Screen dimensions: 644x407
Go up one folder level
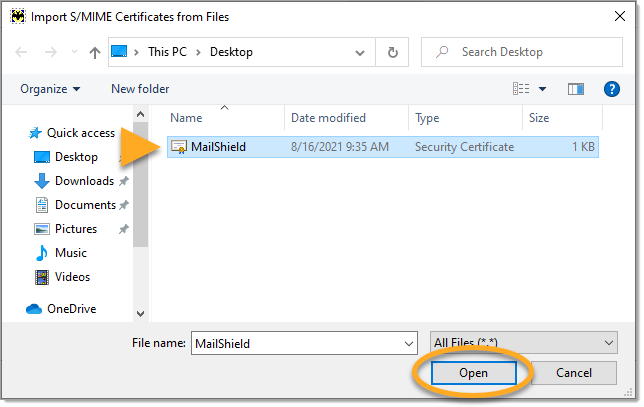click(95, 52)
